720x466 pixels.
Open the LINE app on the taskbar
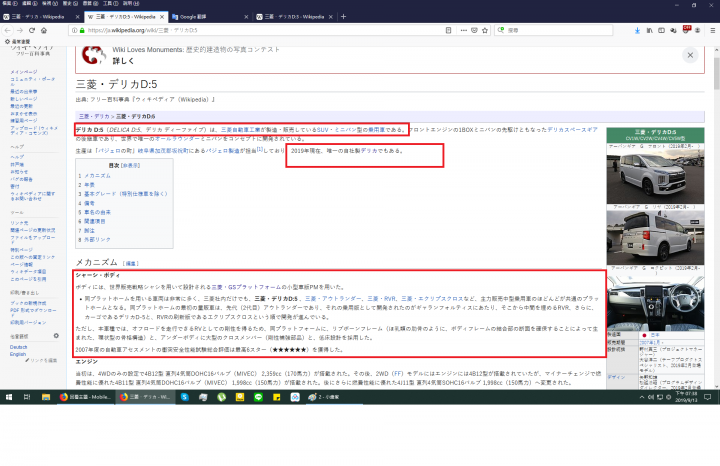pyautogui.click(x=258, y=397)
